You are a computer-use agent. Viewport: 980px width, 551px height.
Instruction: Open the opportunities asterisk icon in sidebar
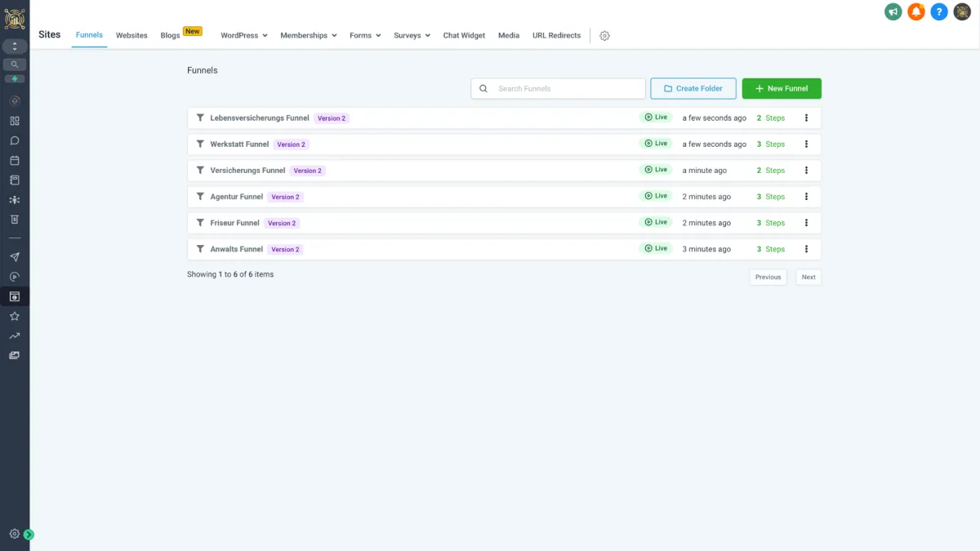point(15,199)
